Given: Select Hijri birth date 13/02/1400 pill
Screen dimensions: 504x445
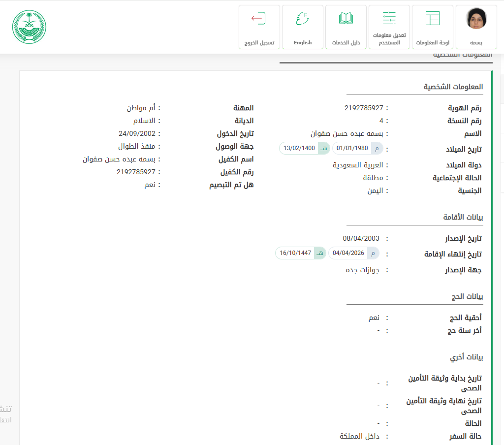Looking at the screenshot, I should [x=304, y=148].
